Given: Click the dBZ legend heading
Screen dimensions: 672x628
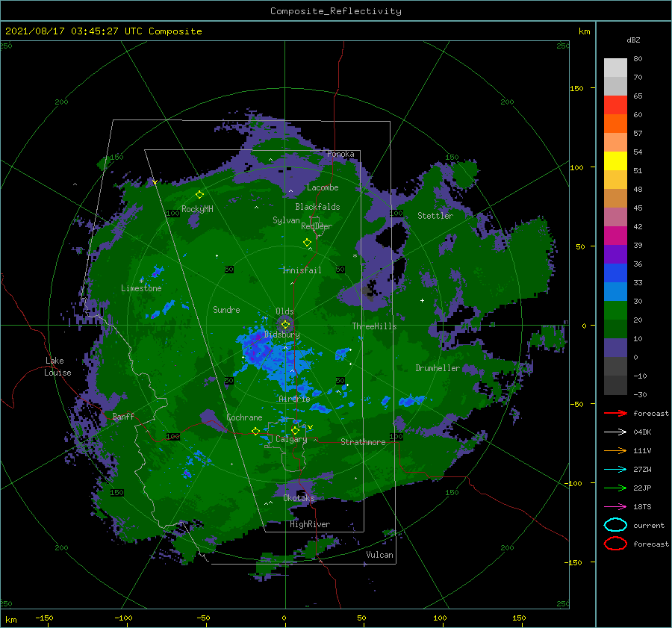Looking at the screenshot, I should 633,40.
